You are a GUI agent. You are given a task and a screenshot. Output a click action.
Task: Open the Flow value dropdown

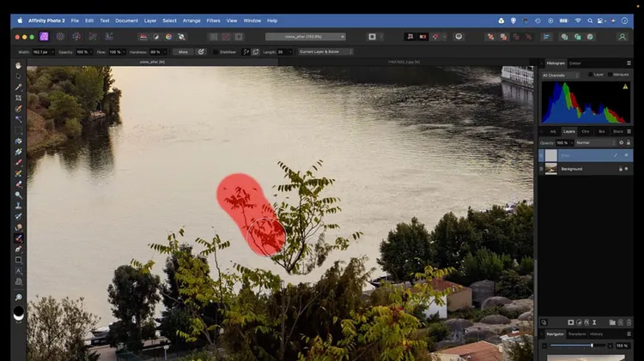(124, 52)
